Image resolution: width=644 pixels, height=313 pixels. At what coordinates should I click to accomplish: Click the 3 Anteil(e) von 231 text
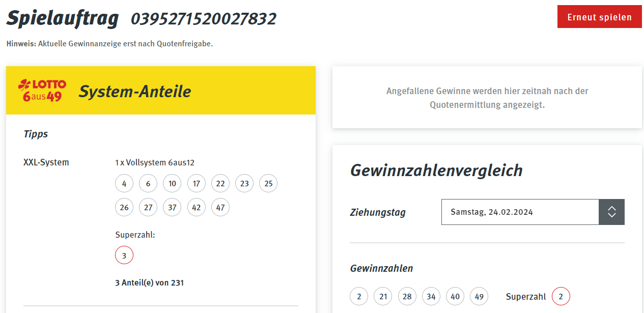tap(150, 282)
